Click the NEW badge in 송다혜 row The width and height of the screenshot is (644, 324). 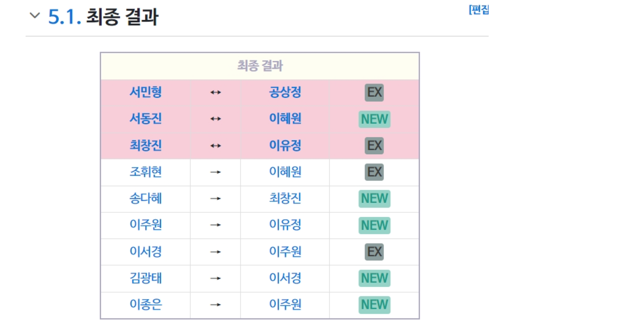pyautogui.click(x=374, y=199)
